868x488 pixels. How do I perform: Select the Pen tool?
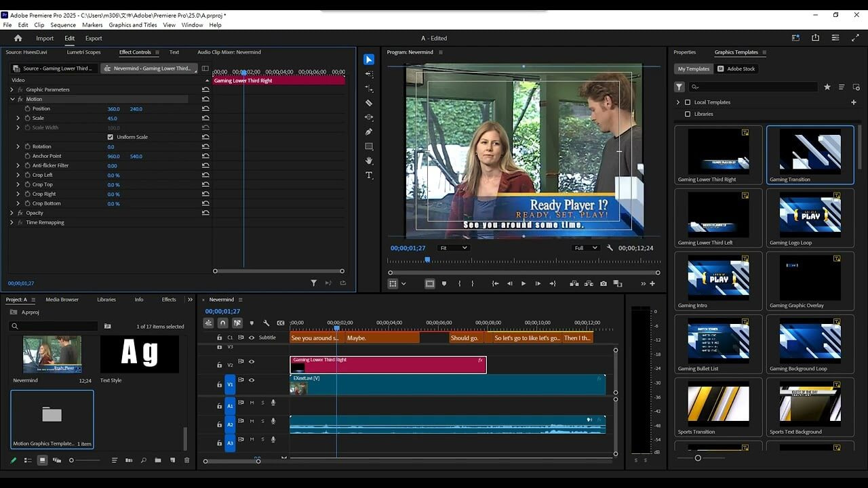pyautogui.click(x=369, y=131)
